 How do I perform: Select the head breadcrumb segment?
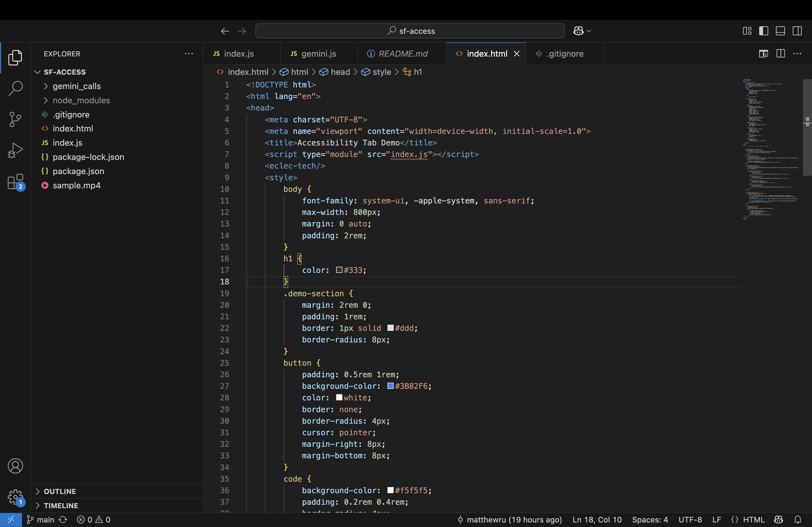tap(335, 72)
